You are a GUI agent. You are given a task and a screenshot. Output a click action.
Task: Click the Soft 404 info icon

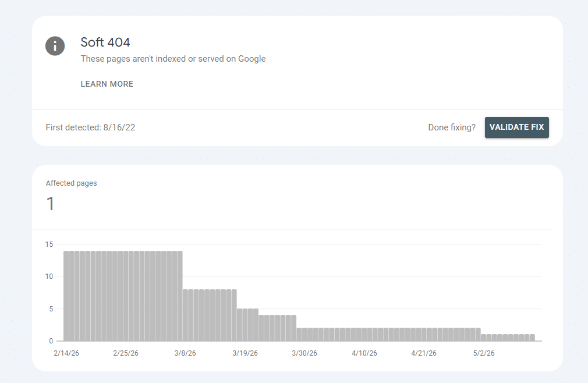pyautogui.click(x=55, y=46)
